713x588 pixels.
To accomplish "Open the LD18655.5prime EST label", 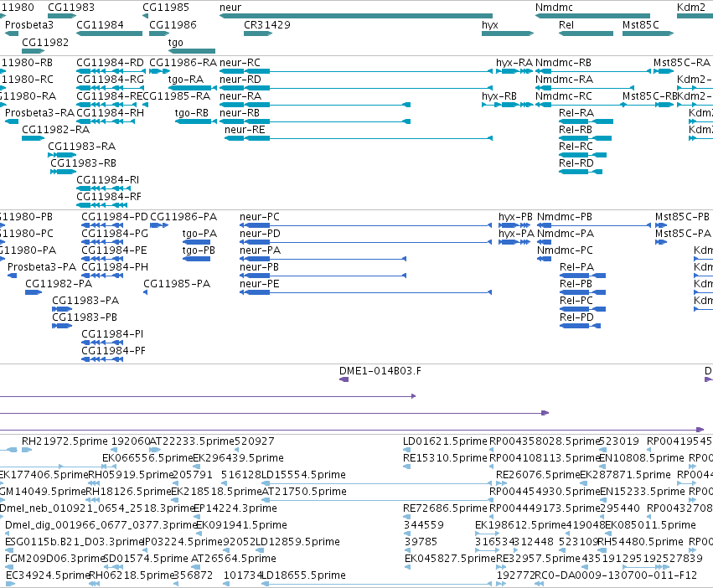I will pos(304,575).
